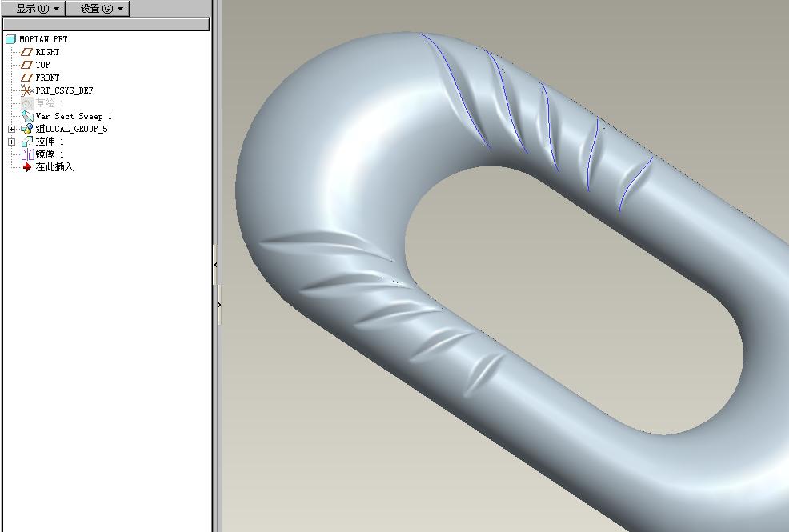Image resolution: width=789 pixels, height=532 pixels.
Task: Click the red 在此插入 insert arrow icon
Action: [x=27, y=167]
